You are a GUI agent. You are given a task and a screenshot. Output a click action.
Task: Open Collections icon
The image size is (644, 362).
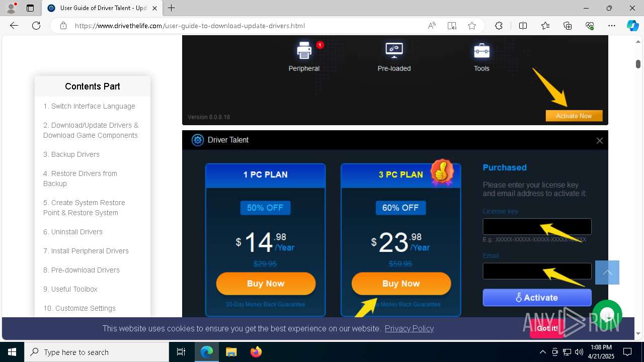[568, 26]
